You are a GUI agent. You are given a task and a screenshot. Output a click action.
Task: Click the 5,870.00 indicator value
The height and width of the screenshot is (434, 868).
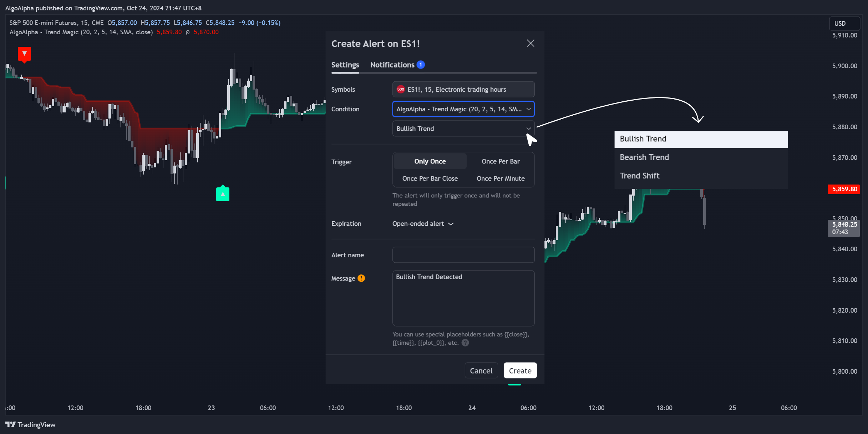206,32
